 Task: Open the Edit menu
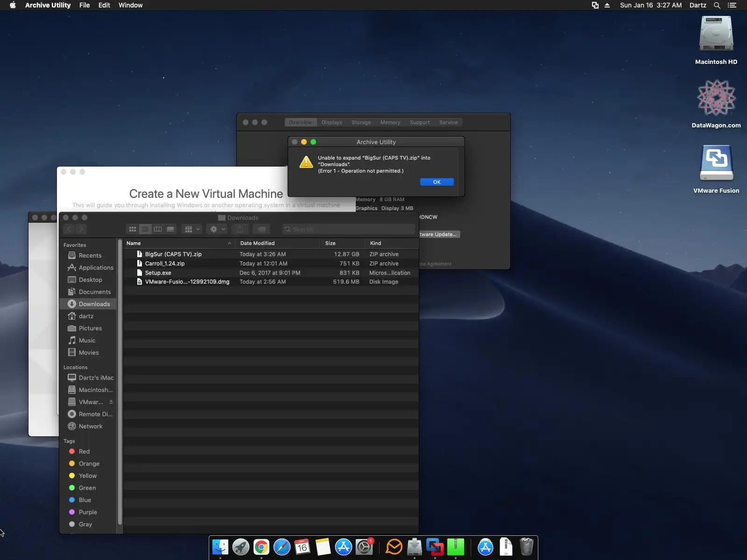[104, 5]
